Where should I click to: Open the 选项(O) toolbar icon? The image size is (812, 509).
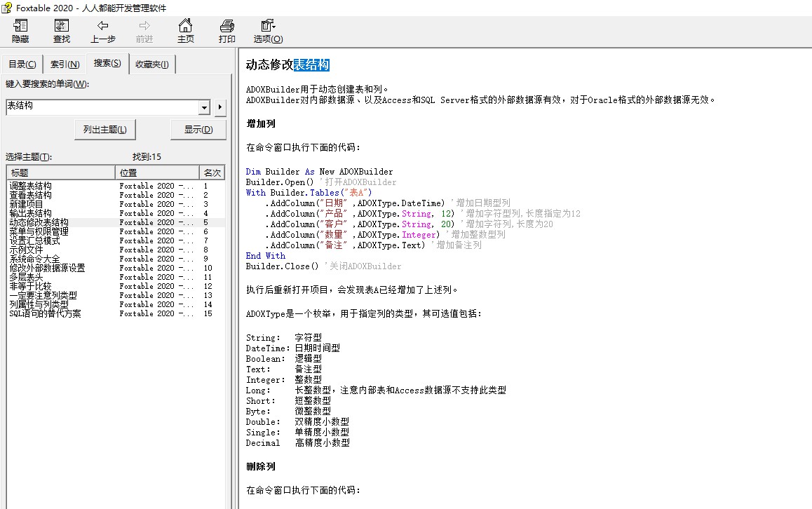click(268, 31)
